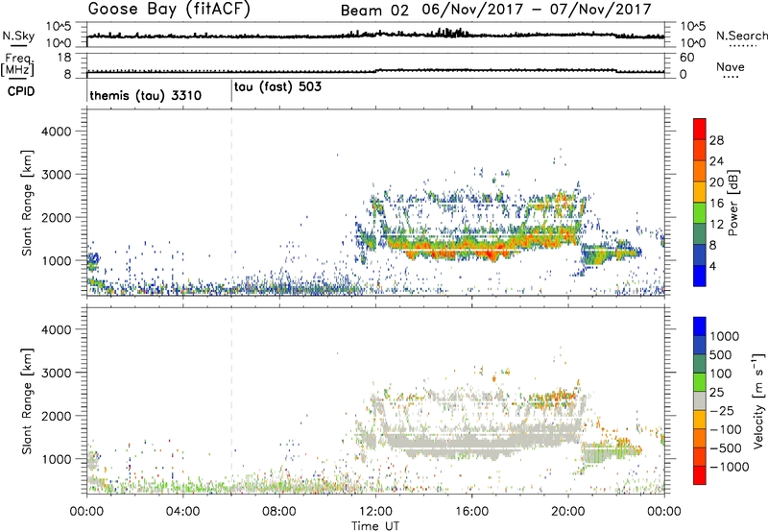Click the dark blue 500–1000 Velocity colorbar segment
This screenshot has width=768, height=532.
coord(700,345)
